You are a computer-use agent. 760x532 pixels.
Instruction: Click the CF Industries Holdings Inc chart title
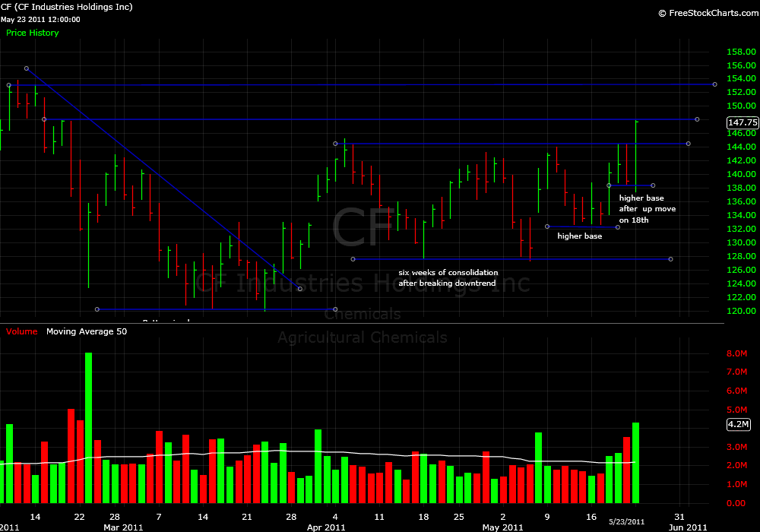point(67,7)
